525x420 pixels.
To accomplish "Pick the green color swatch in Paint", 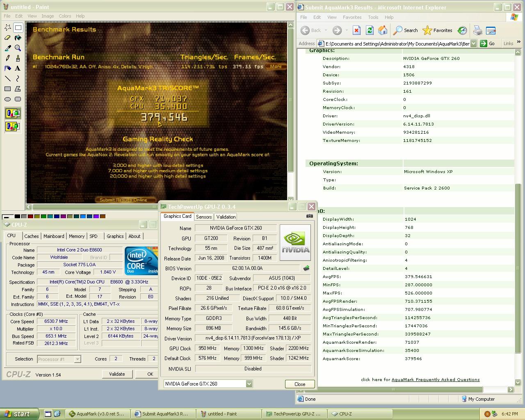I will click(44, 216).
